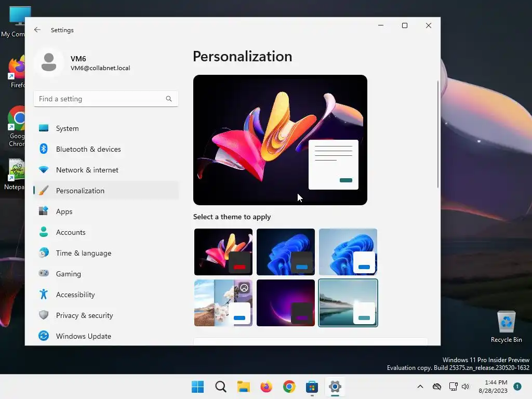Click the network display tray icon
This screenshot has width=532, height=399.
tap(453, 387)
